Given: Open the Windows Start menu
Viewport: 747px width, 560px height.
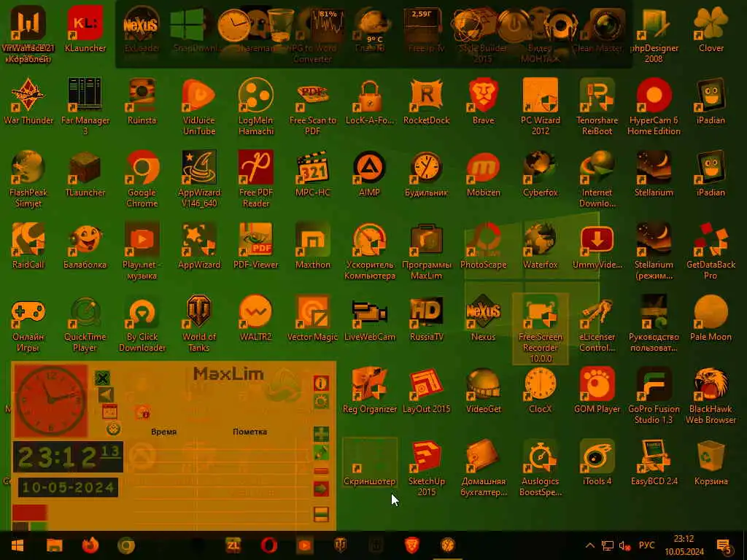Looking at the screenshot, I should [18, 545].
